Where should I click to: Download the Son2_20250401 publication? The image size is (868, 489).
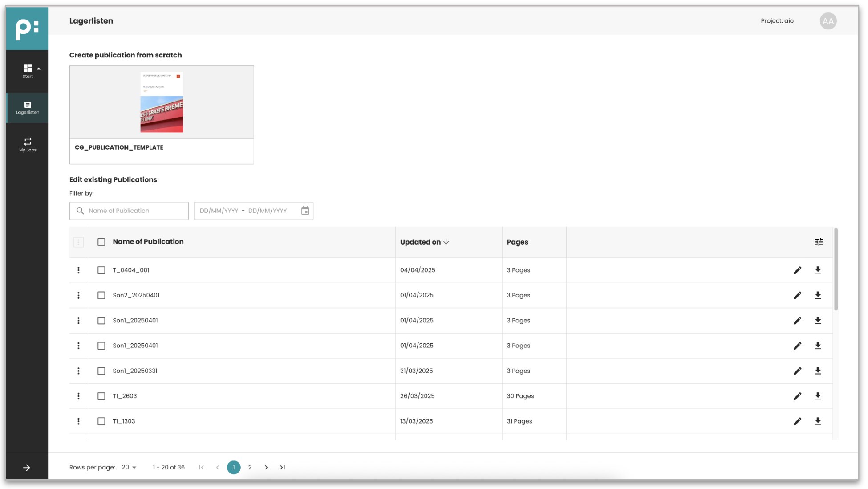[x=818, y=295]
